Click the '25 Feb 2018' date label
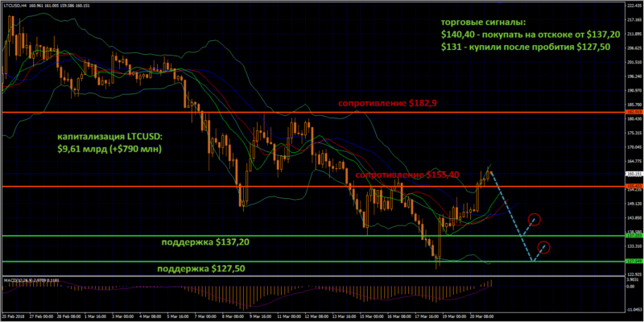Image resolution: width=644 pixels, height=322 pixels. [x=14, y=317]
